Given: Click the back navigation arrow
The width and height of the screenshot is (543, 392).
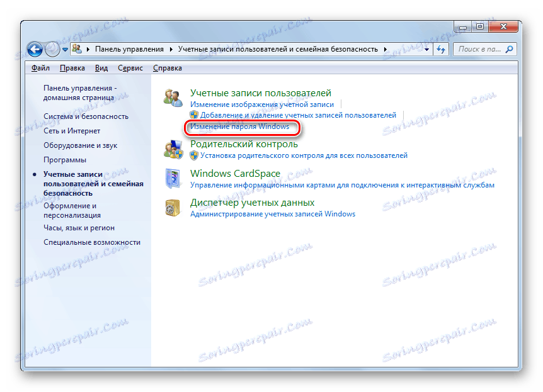Looking at the screenshot, I should tap(35, 49).
